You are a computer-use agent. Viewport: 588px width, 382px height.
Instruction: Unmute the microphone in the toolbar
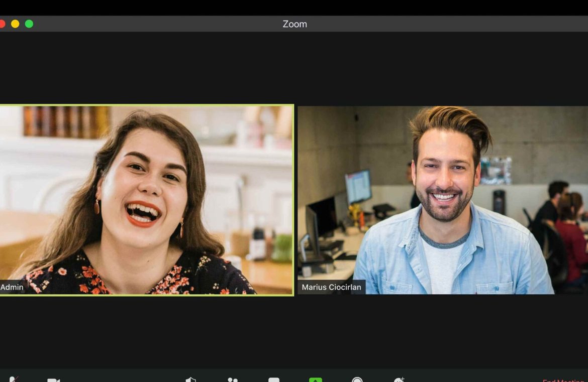[14, 379]
